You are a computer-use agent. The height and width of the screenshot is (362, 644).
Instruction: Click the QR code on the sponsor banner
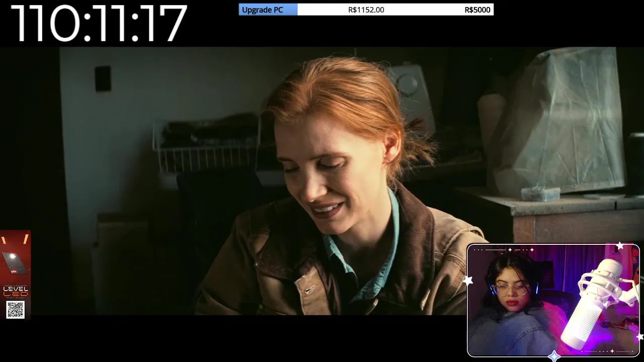[x=15, y=310]
